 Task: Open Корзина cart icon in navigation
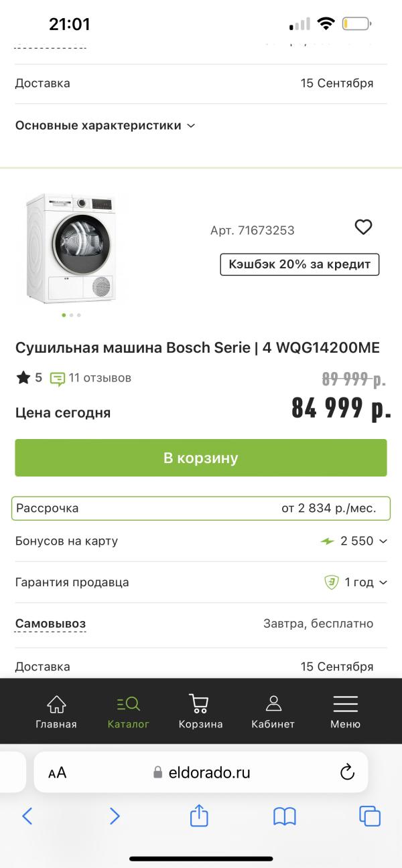click(x=199, y=704)
